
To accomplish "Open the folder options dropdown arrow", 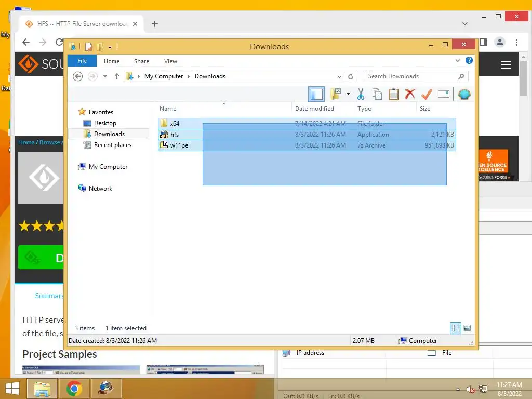I will coord(348,94).
